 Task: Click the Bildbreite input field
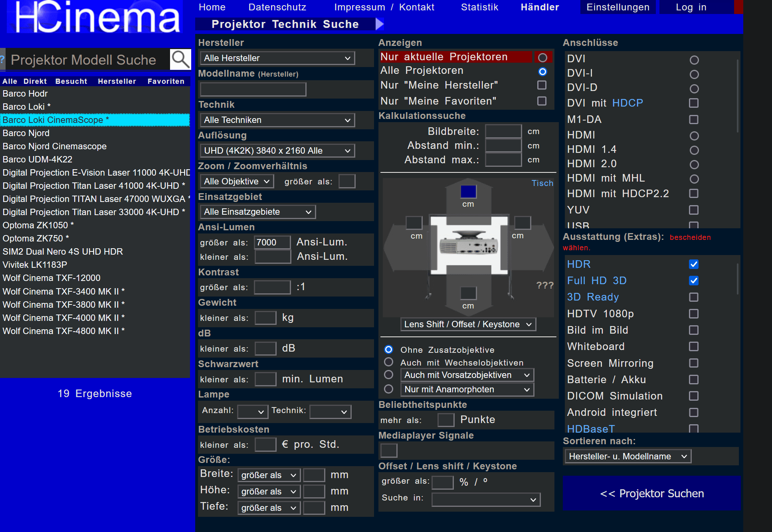pyautogui.click(x=503, y=131)
